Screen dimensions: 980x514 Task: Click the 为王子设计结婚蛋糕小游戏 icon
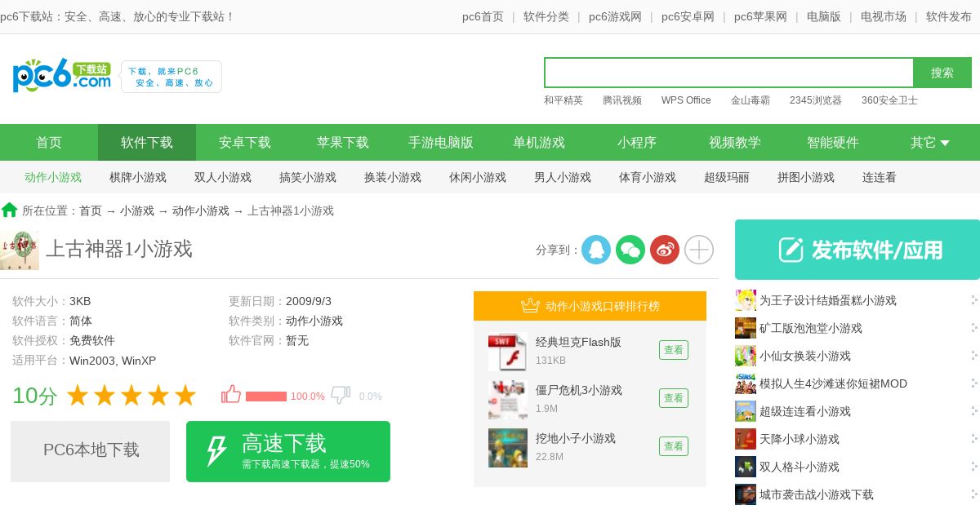coord(746,300)
